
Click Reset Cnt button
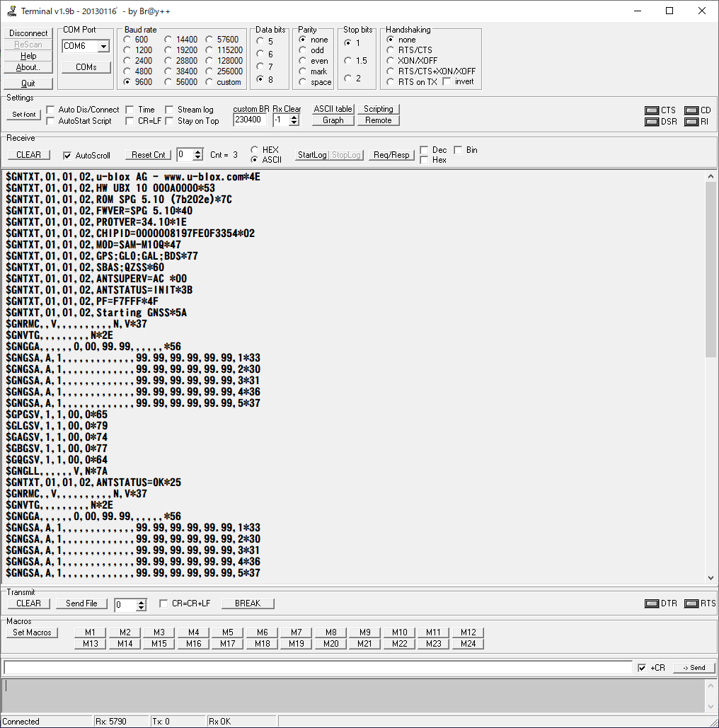148,155
